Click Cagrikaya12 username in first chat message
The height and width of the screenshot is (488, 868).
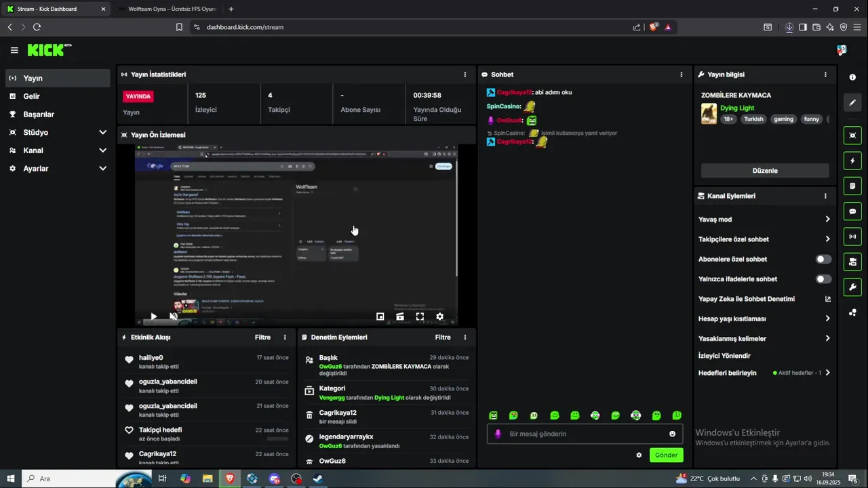point(515,92)
